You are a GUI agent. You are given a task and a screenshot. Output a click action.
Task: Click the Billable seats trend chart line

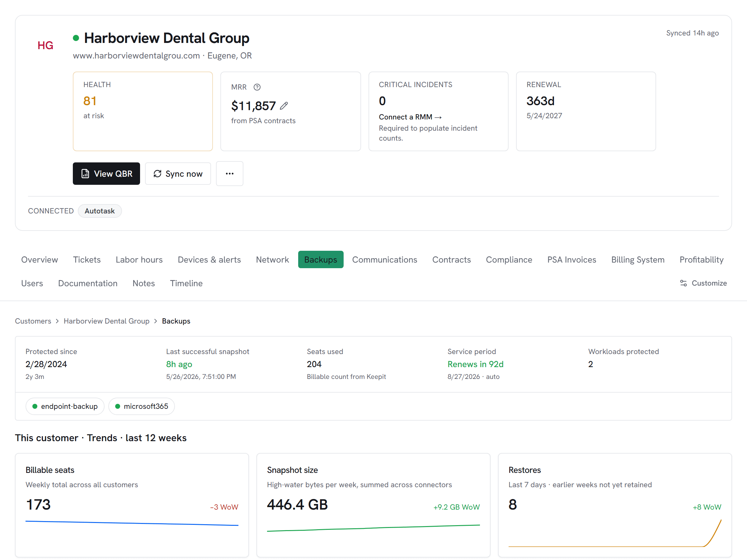pos(132,523)
